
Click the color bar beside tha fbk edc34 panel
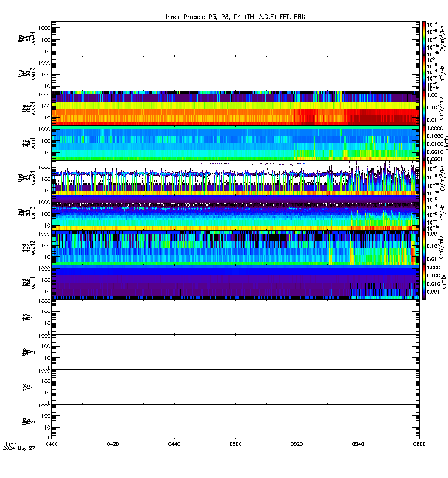424,108
